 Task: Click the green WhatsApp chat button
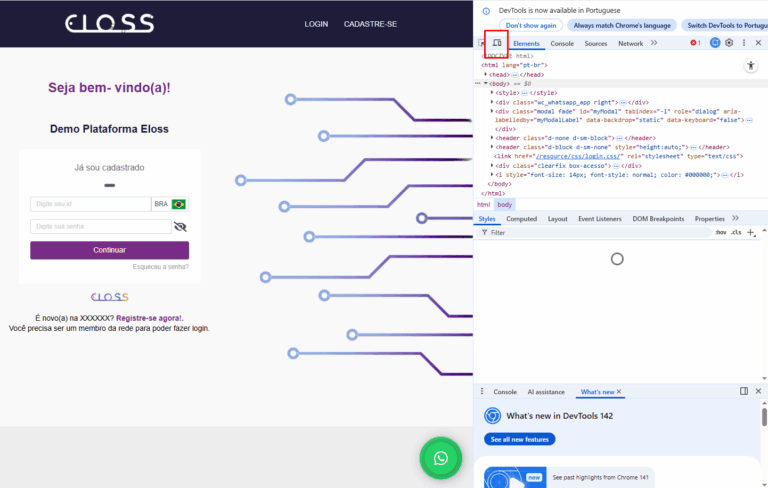pyautogui.click(x=440, y=458)
